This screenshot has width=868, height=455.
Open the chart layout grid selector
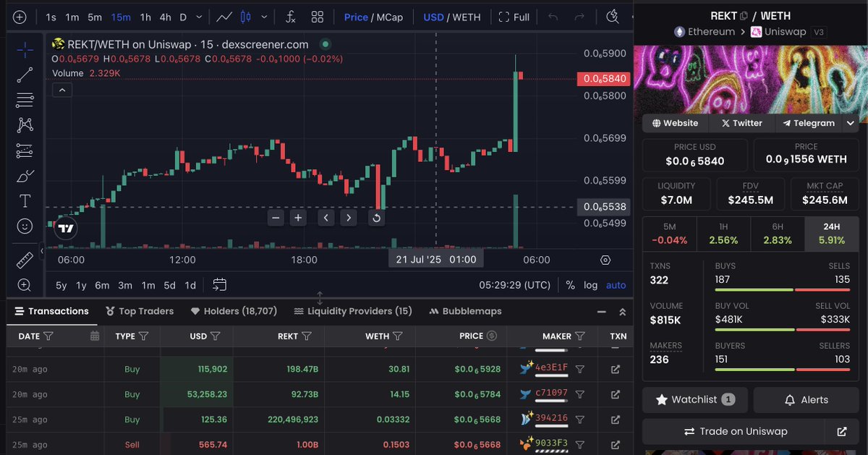318,17
